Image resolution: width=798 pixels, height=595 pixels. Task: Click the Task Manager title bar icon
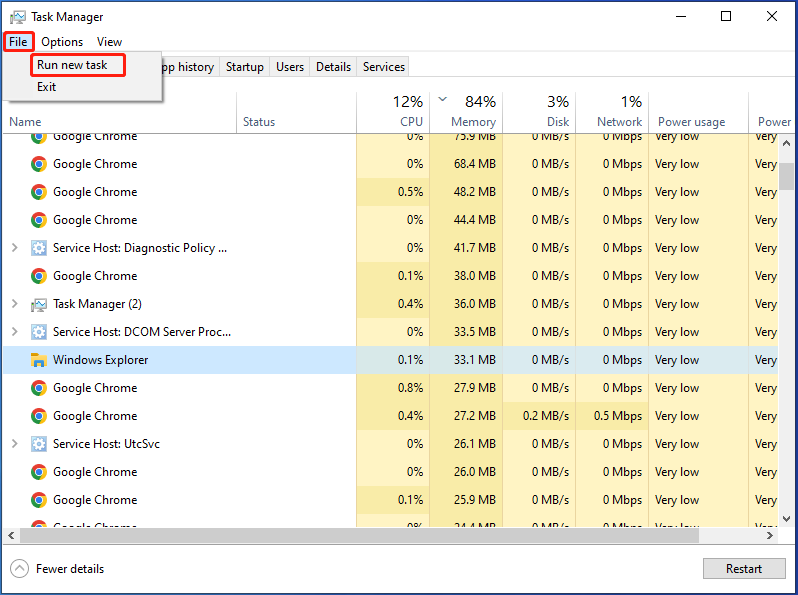(18, 17)
